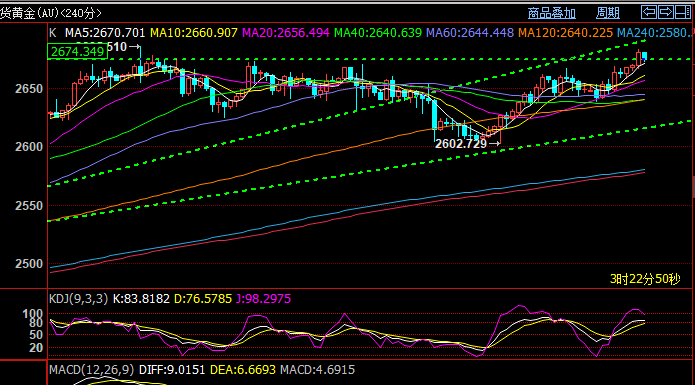Click the MA240 indicator label

(x=655, y=33)
